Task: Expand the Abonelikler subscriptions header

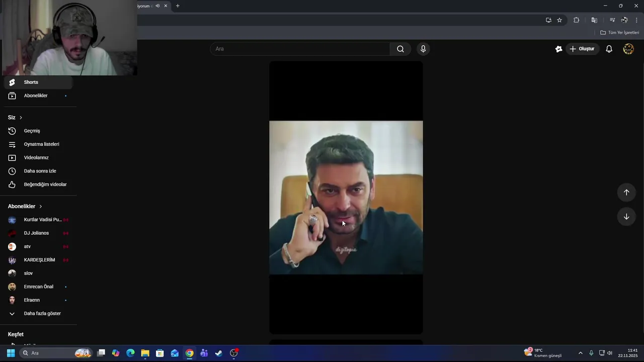Action: [x=25, y=206]
